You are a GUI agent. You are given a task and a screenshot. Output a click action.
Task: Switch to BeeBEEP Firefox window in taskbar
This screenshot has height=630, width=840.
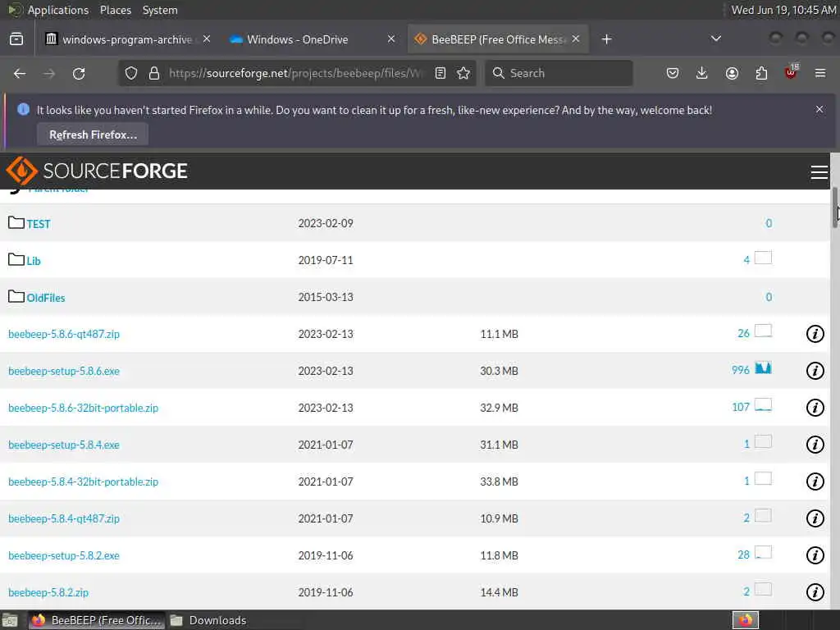coord(97,620)
